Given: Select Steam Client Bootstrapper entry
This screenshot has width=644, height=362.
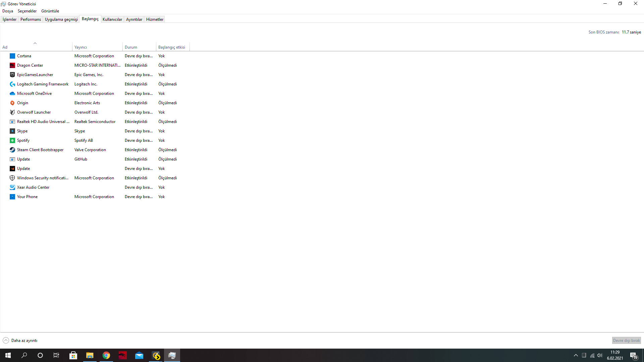Looking at the screenshot, I should coord(40,150).
